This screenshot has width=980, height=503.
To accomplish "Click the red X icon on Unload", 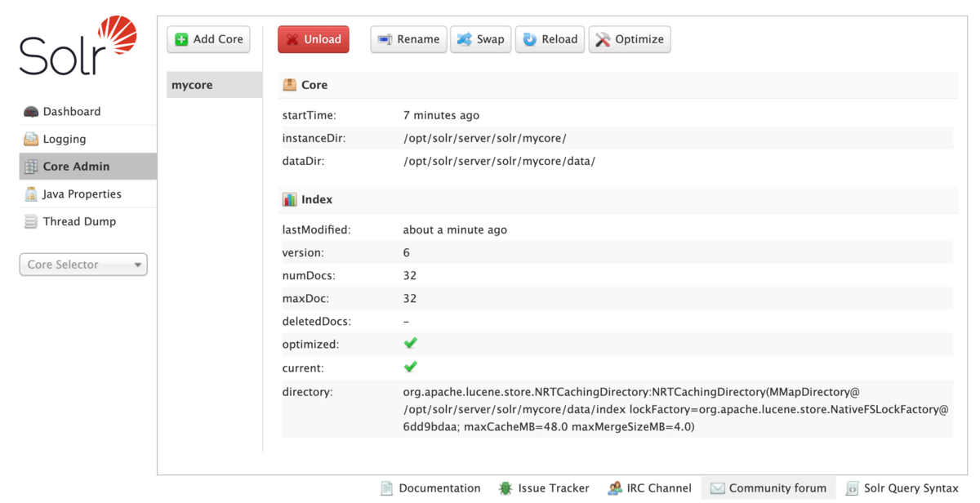I will [x=292, y=39].
